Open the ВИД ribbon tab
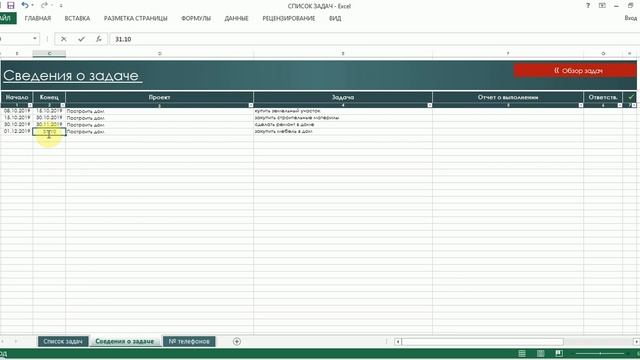The image size is (640, 360). pyautogui.click(x=335, y=18)
